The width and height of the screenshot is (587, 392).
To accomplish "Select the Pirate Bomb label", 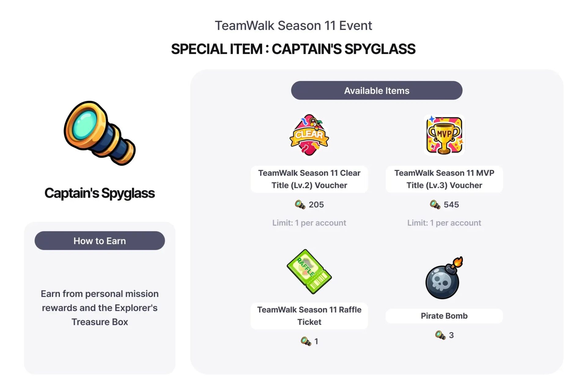I will 444,316.
